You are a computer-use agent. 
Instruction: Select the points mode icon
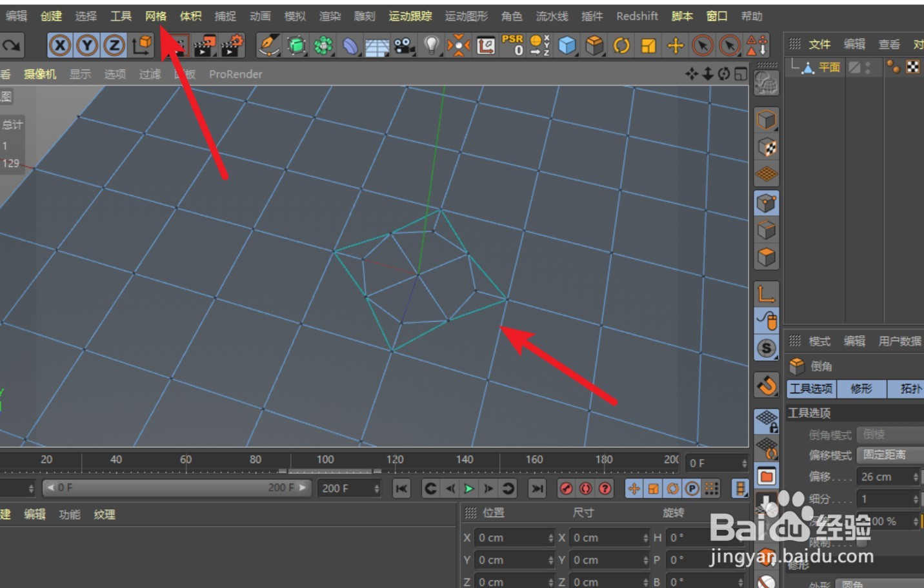[767, 204]
